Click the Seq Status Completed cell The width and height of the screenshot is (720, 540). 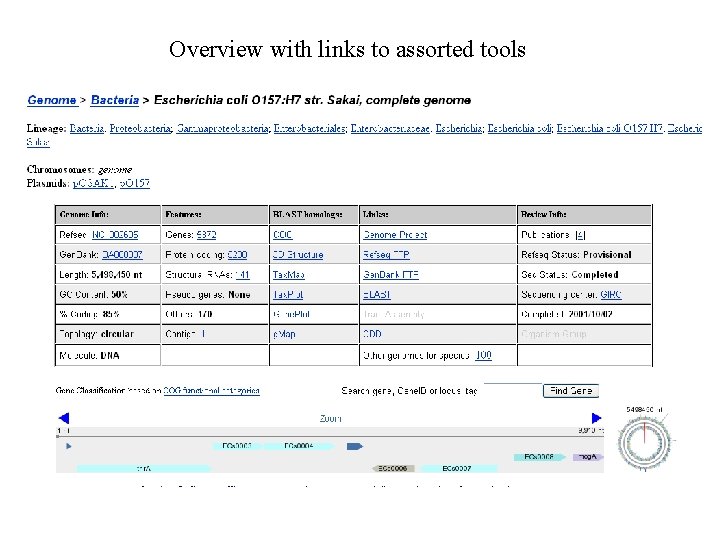pyautogui.click(x=584, y=275)
